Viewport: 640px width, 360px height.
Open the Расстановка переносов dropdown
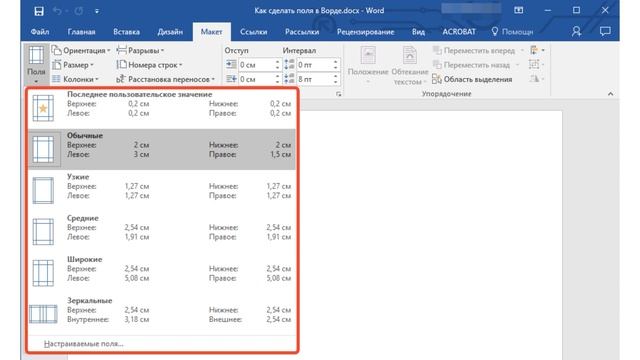tap(166, 79)
